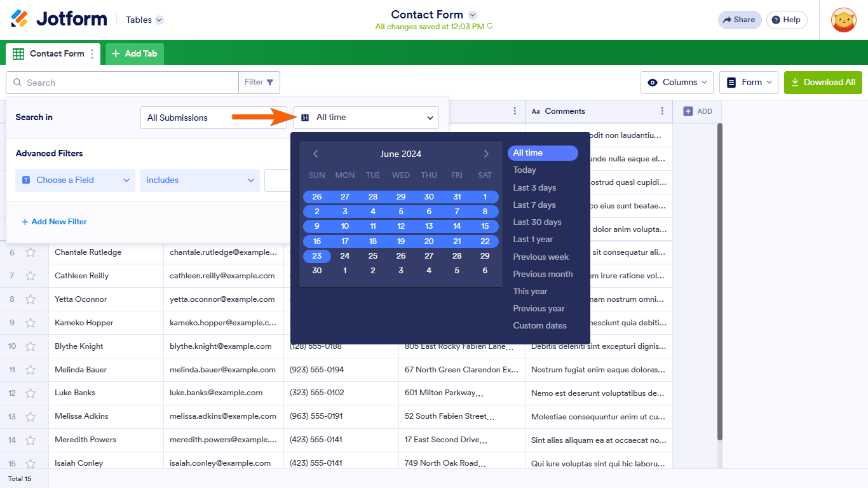Star the Blythe Knight row

click(31, 346)
